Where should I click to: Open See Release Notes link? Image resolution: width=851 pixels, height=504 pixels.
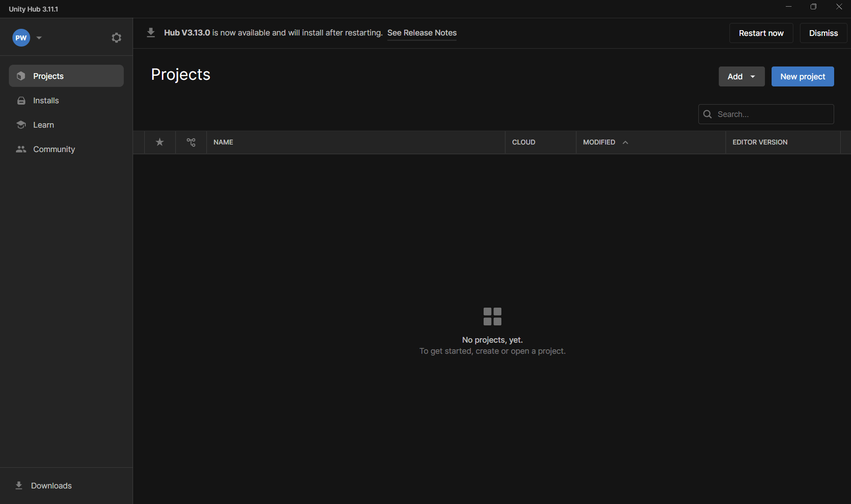pyautogui.click(x=422, y=33)
